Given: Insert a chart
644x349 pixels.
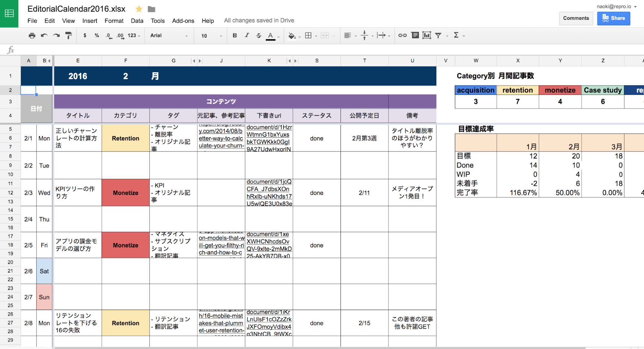Looking at the screenshot, I should tap(427, 35).
